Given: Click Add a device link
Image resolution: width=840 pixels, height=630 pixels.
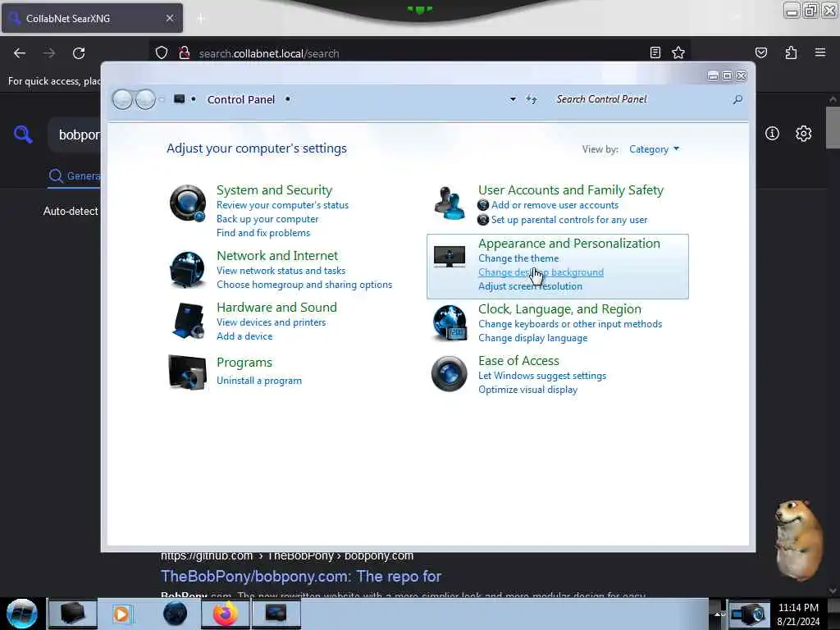Looking at the screenshot, I should click(244, 336).
